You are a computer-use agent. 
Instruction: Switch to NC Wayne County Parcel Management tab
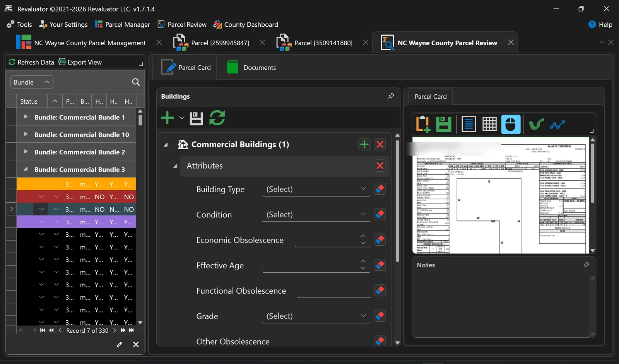(x=81, y=43)
